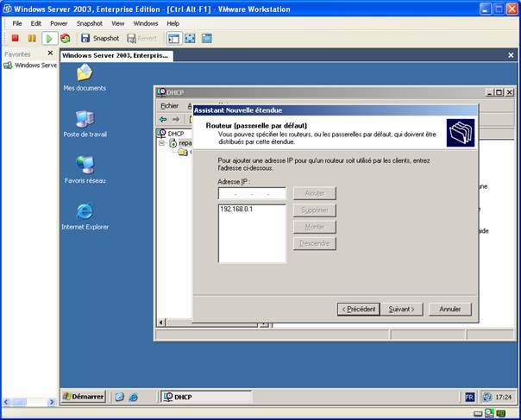Click the server icon in DHCP tree
The image size is (521, 420).
coord(173,143)
